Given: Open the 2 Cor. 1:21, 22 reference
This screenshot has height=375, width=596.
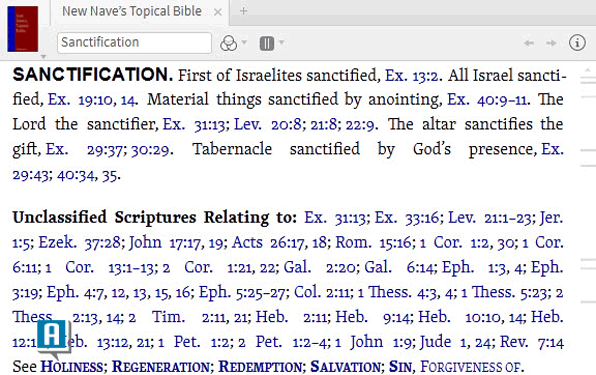Looking at the screenshot, I should coord(220,267).
